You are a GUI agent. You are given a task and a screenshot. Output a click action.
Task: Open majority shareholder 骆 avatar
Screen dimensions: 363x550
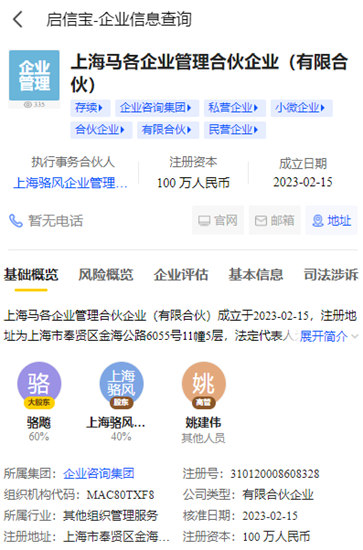click(x=39, y=384)
